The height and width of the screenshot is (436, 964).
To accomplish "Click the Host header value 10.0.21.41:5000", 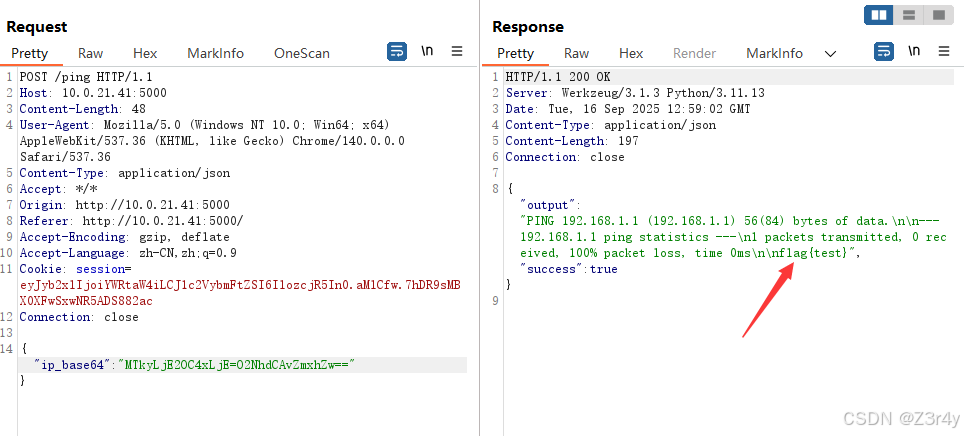I will pyautogui.click(x=114, y=93).
